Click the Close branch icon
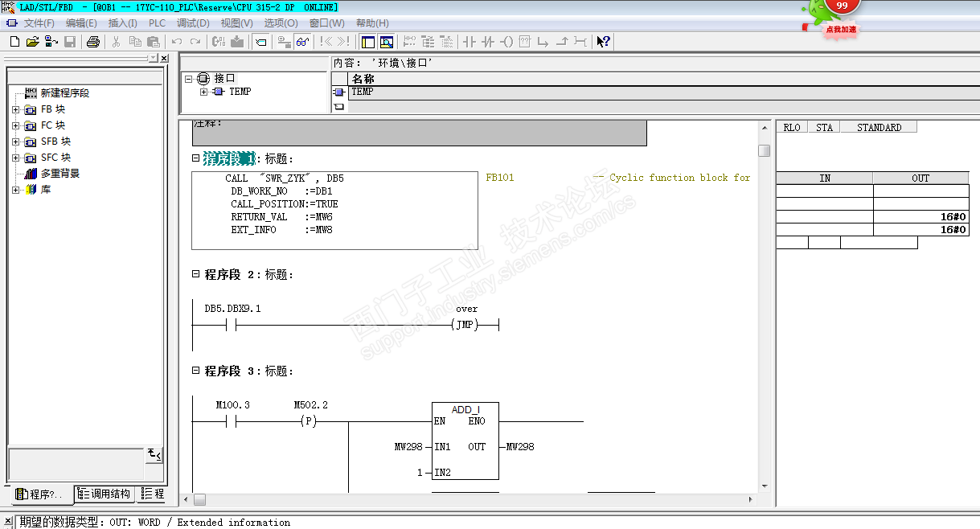The height and width of the screenshot is (529, 980). point(562,42)
